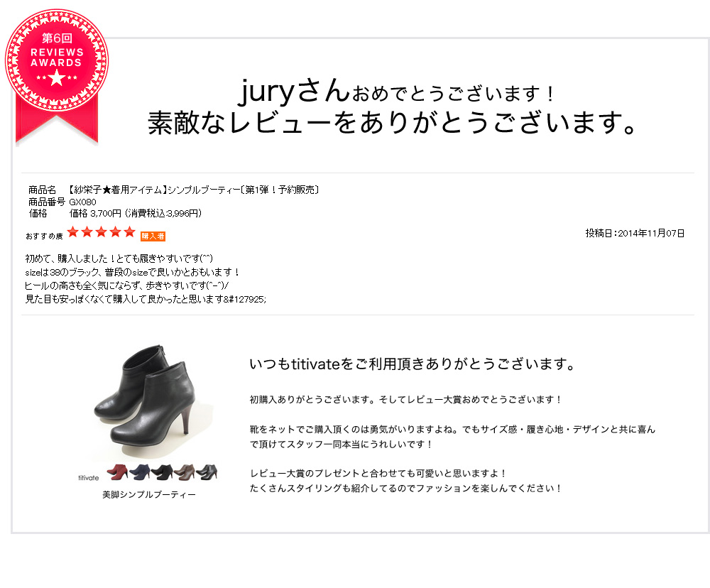
Task: Click the orange 購入者 purchaser badge
Action: (x=153, y=236)
